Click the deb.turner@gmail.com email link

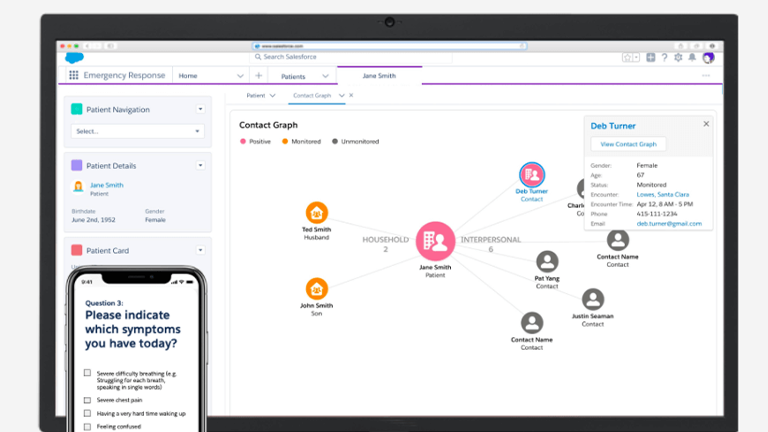669,223
